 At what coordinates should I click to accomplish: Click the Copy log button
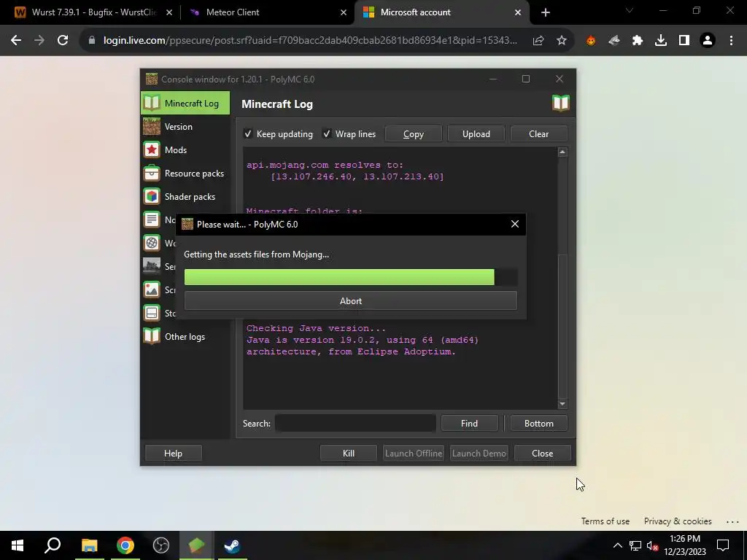coord(414,134)
